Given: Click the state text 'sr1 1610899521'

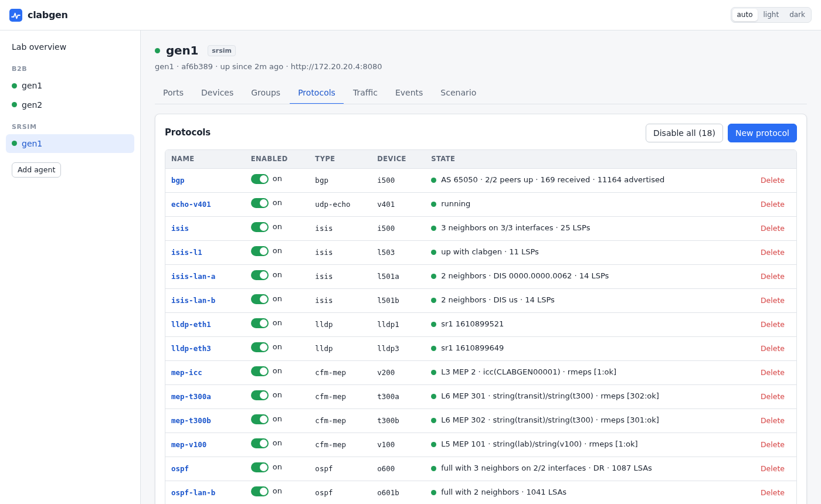Looking at the screenshot, I should pyautogui.click(x=473, y=324).
